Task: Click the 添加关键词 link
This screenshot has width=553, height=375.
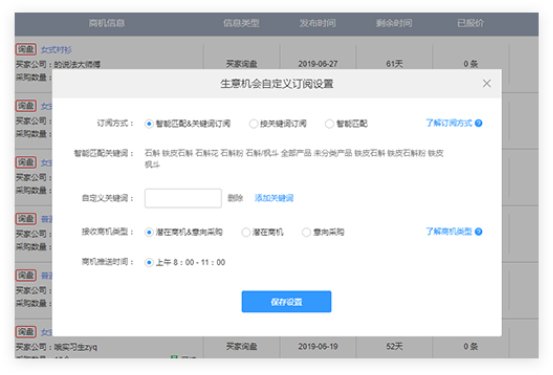Action: [x=274, y=198]
